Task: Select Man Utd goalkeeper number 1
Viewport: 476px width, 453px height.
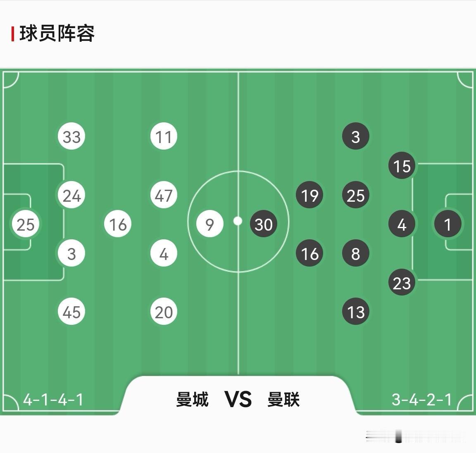Action: click(448, 224)
